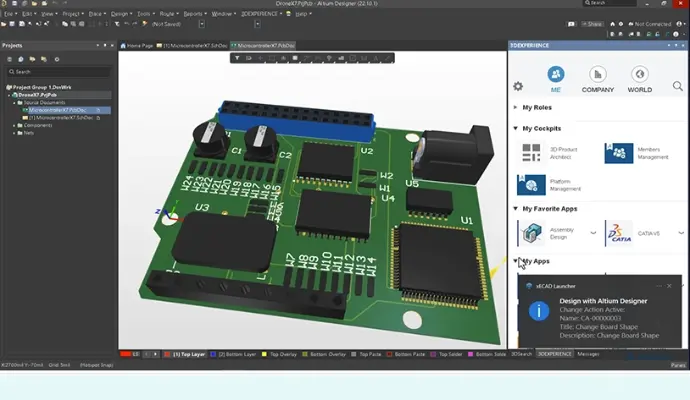Collapse the My Apps section
Viewport: 690px width, 400px height.
tap(515, 261)
